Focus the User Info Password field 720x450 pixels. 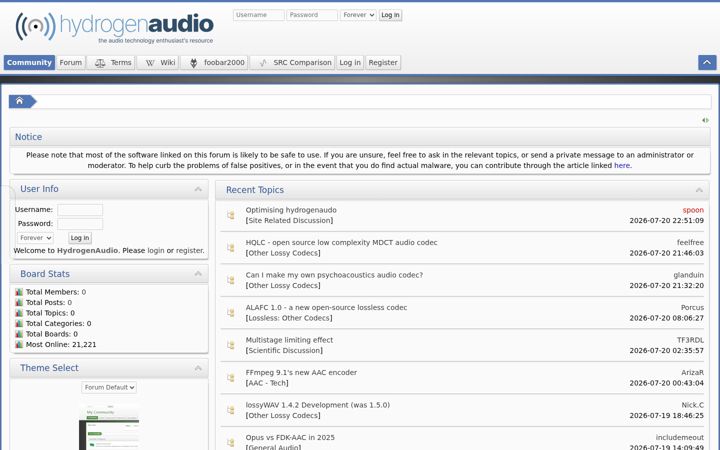[x=80, y=224]
